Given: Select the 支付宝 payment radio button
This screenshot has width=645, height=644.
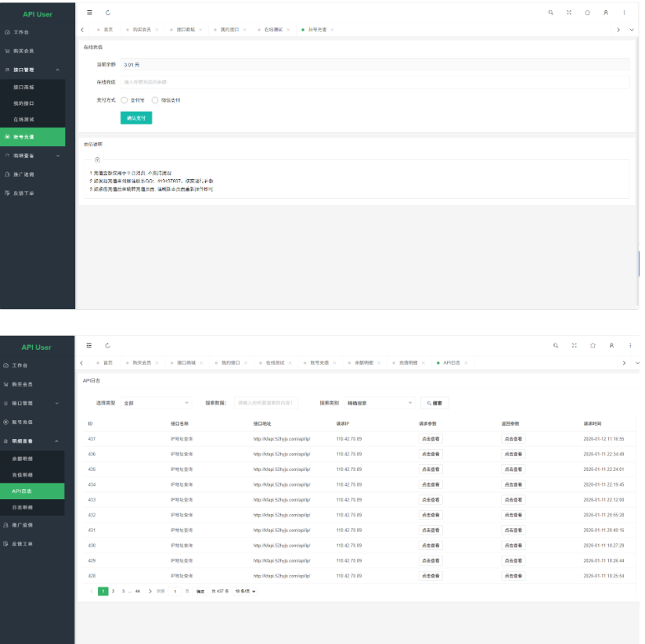Looking at the screenshot, I should click(x=124, y=100).
